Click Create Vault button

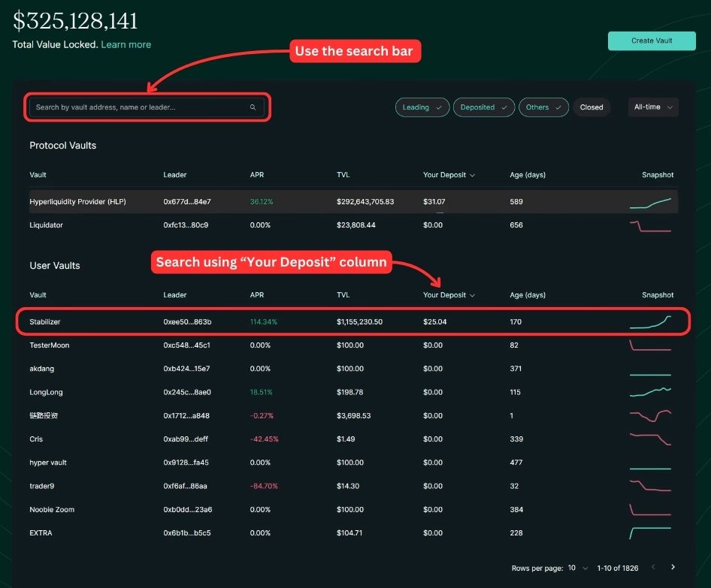point(652,41)
